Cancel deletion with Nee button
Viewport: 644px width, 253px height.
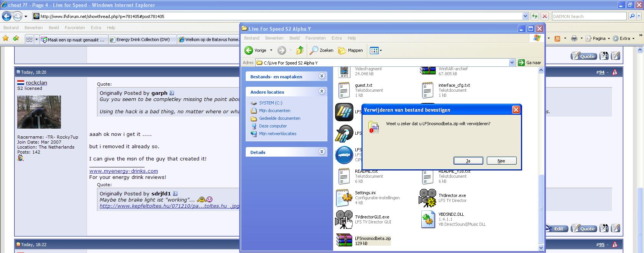pyautogui.click(x=501, y=161)
